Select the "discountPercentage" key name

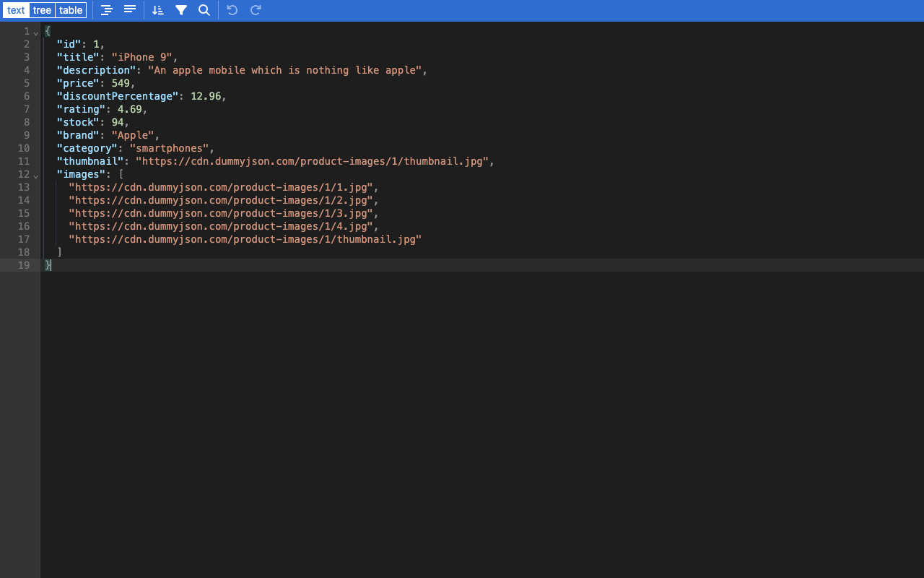click(x=118, y=96)
